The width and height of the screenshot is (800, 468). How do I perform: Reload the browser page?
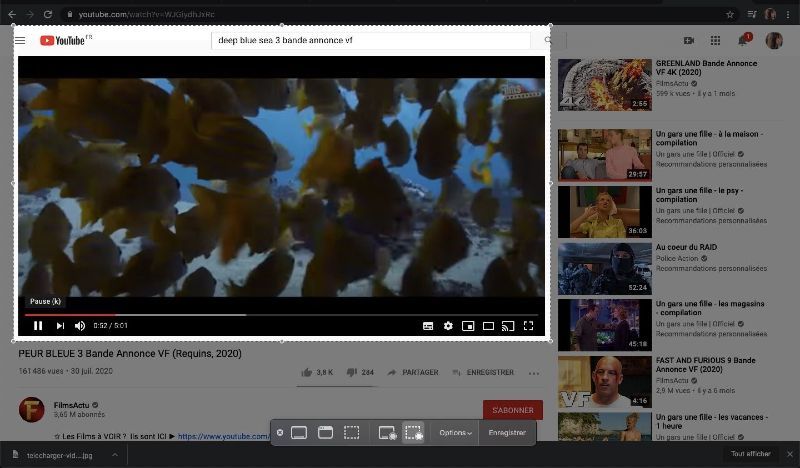(47, 14)
